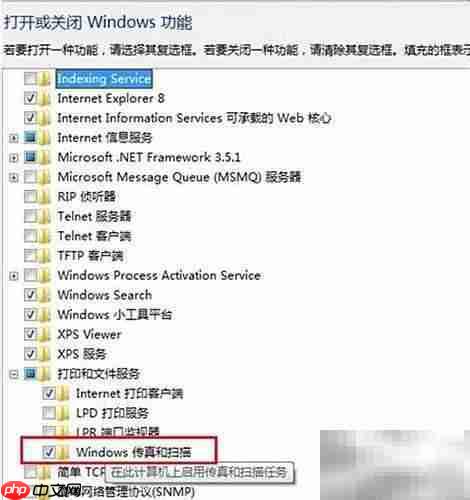Image resolution: width=470 pixels, height=500 pixels.
Task: Click the highlighted Indexing Service label
Action: [104, 79]
